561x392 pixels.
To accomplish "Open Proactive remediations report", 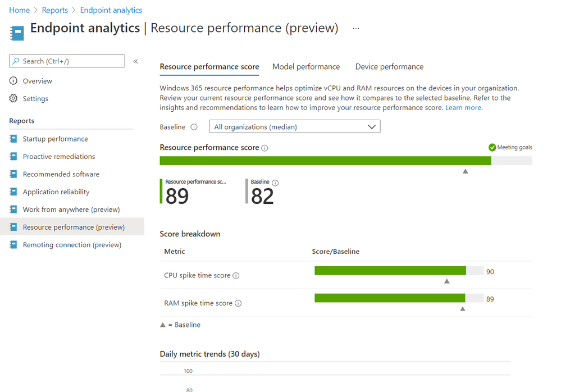I will point(59,157).
